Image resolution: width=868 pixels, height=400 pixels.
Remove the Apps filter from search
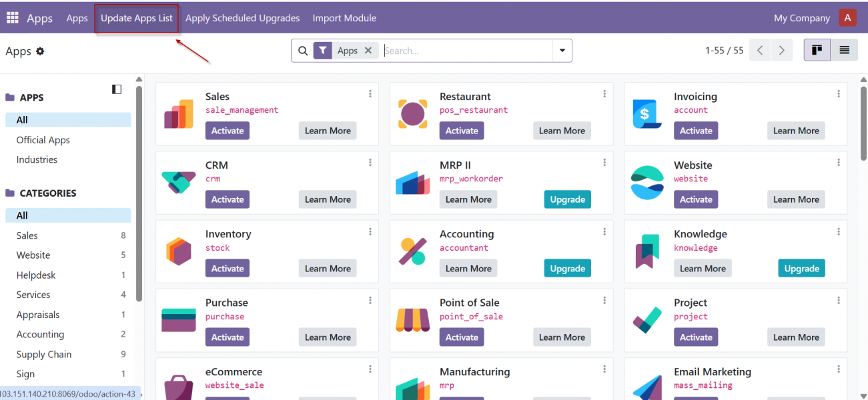[368, 51]
